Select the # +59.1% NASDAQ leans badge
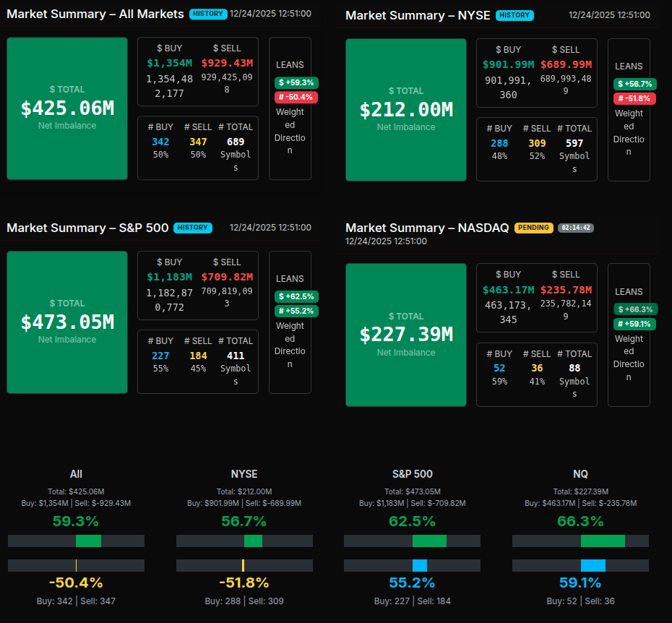The width and height of the screenshot is (672, 623). tap(634, 324)
